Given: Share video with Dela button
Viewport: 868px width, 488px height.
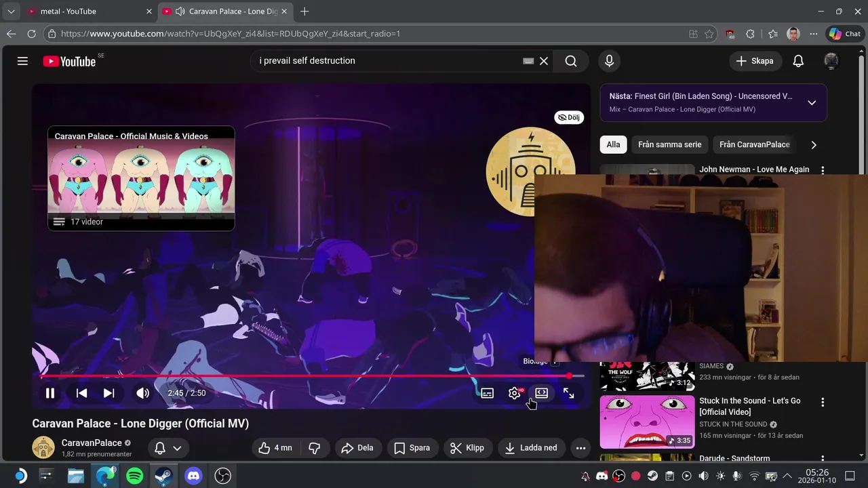Looking at the screenshot, I should point(357,448).
